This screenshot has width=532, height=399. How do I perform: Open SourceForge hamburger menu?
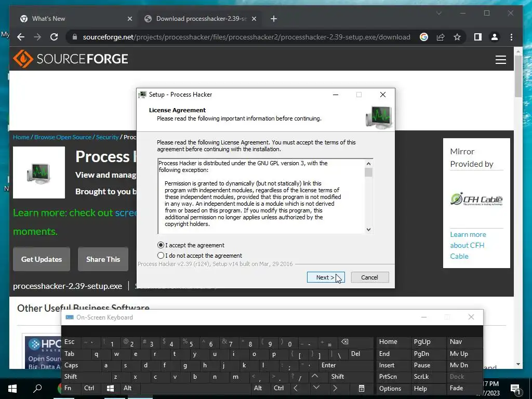(501, 59)
